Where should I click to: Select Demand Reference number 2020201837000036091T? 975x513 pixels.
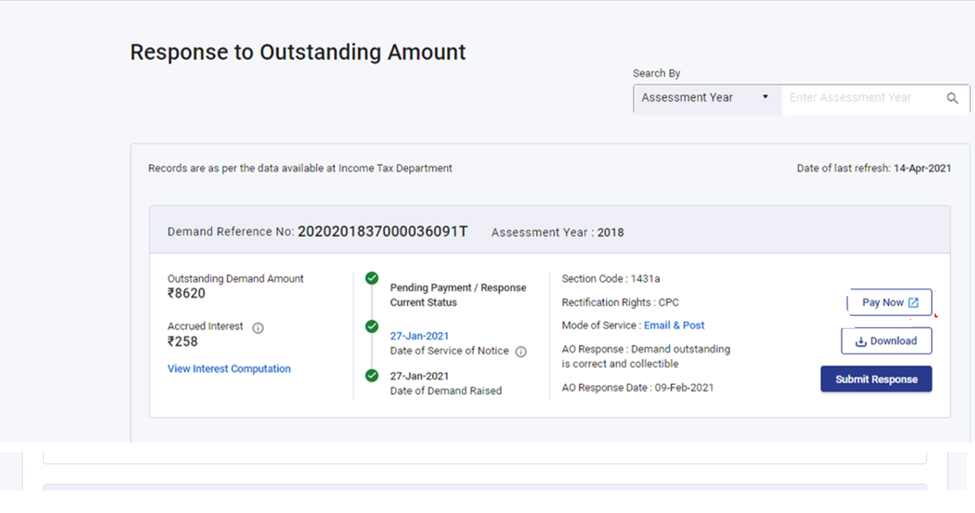(382, 232)
